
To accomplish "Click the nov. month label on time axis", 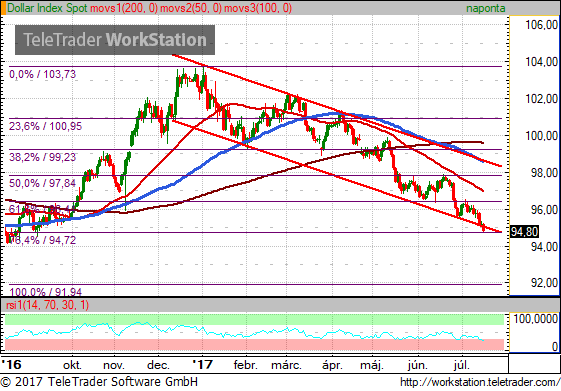I will tap(114, 365).
